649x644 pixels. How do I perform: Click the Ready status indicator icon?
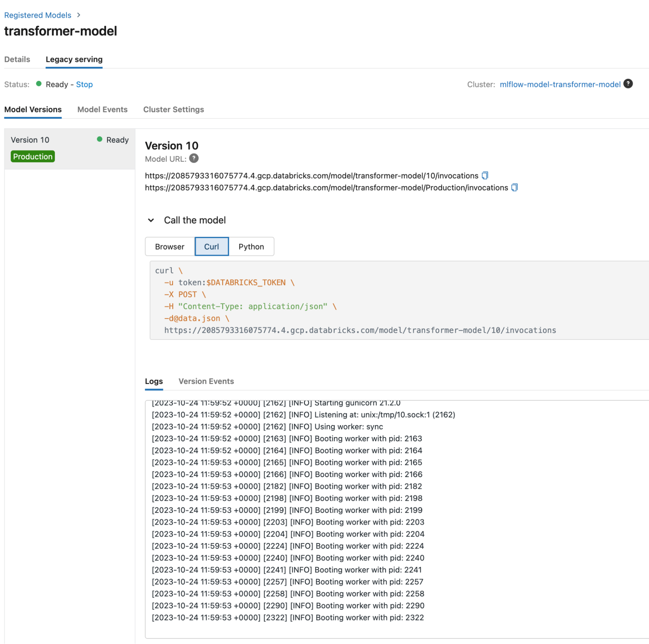point(40,84)
